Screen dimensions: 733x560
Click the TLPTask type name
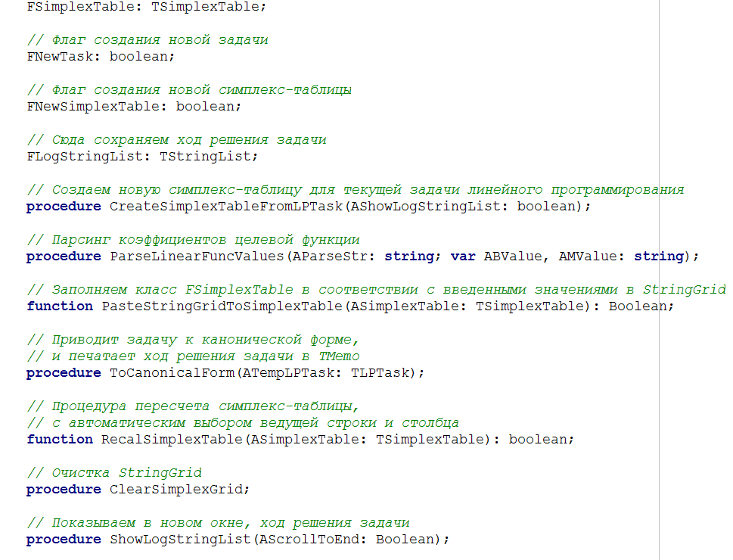380,373
